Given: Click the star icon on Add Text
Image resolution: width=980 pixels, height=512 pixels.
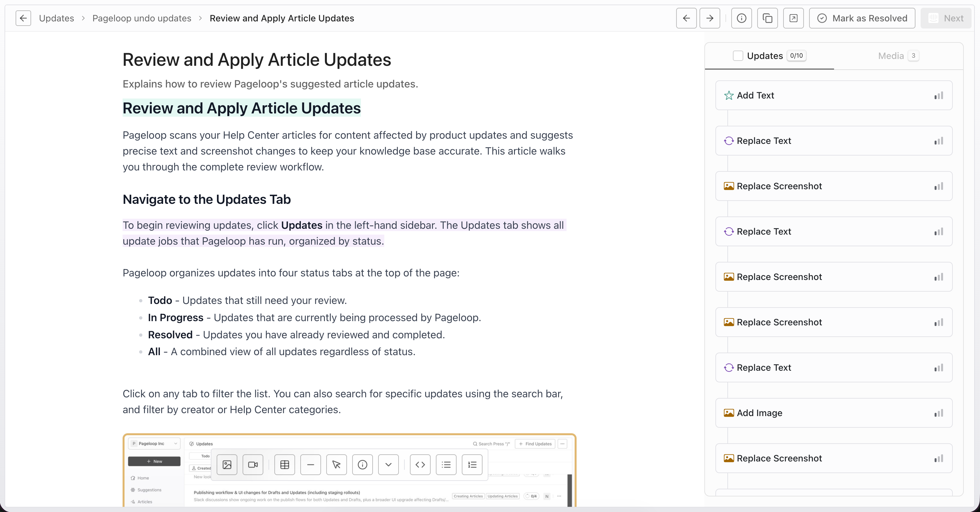Looking at the screenshot, I should tap(729, 95).
